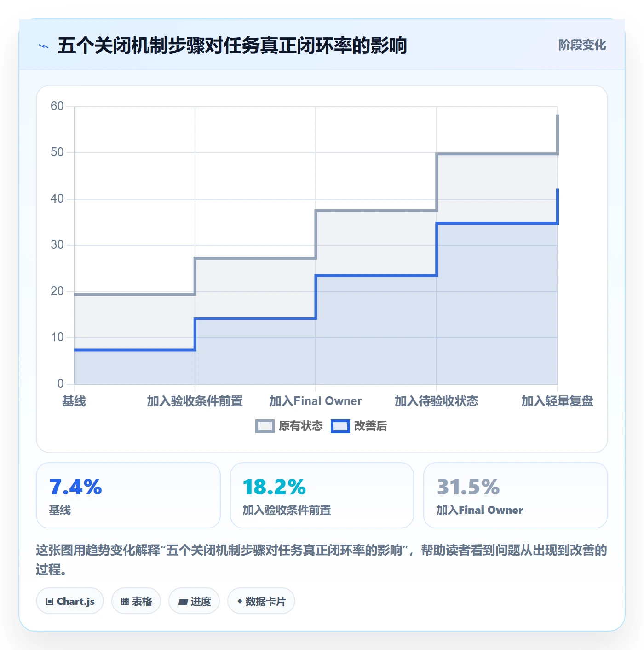Screen dimensions: 644x650
Task: Click the y-axis value 20
Action: tap(57, 291)
